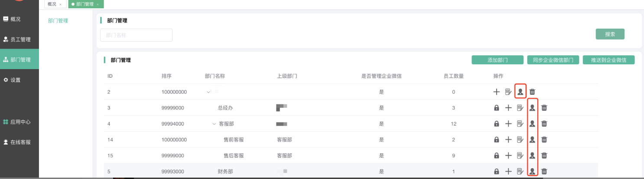Click the edit icon in 财务部 row
Image resolution: width=644 pixels, height=179 pixels.
520,172
